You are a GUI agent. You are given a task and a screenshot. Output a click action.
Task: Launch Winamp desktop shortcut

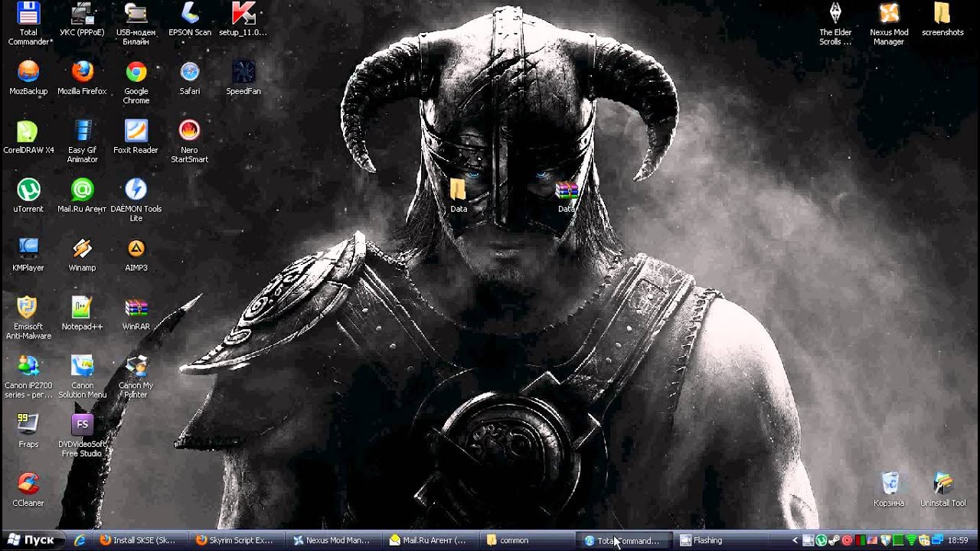[82, 254]
